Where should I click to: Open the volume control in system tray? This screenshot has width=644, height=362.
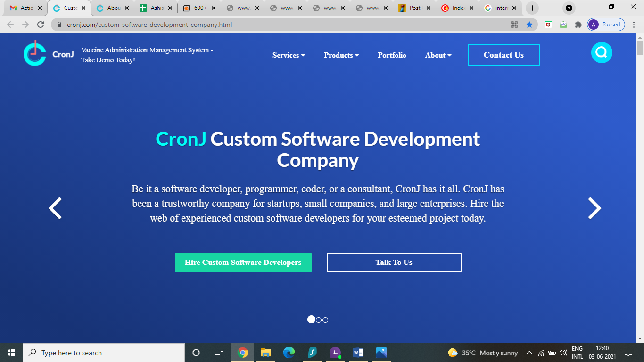[x=564, y=352]
